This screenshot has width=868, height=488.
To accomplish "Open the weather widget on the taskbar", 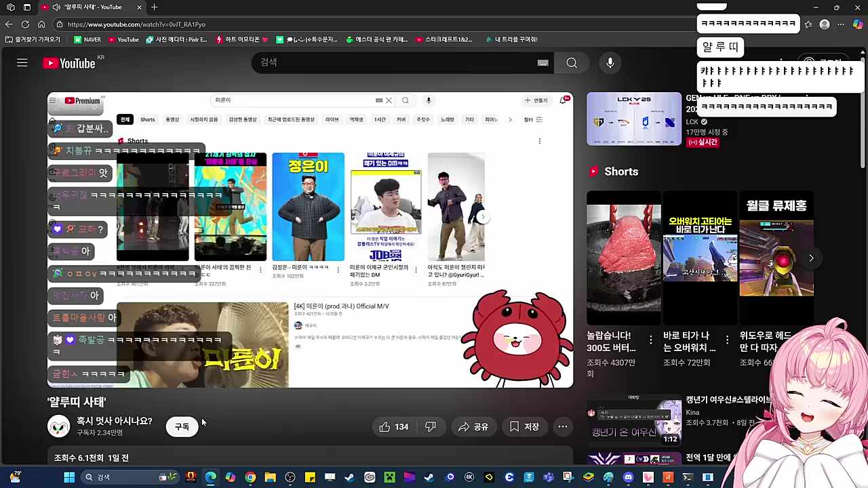I will (15, 477).
